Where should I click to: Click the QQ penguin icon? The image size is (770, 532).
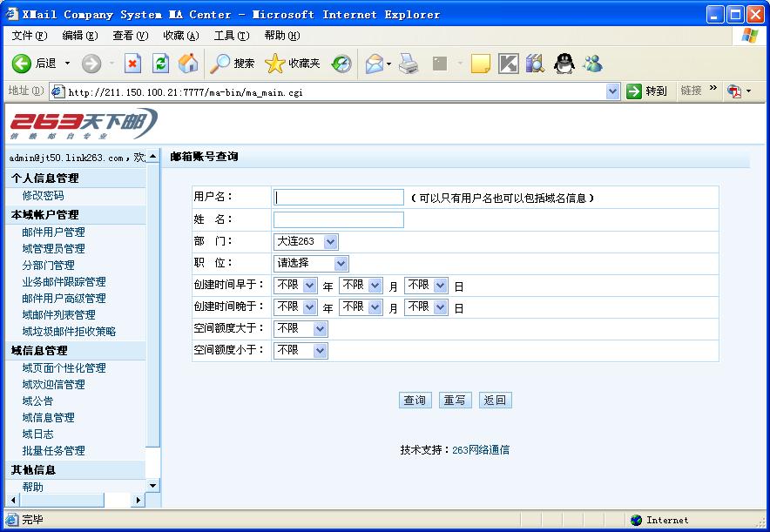564,64
